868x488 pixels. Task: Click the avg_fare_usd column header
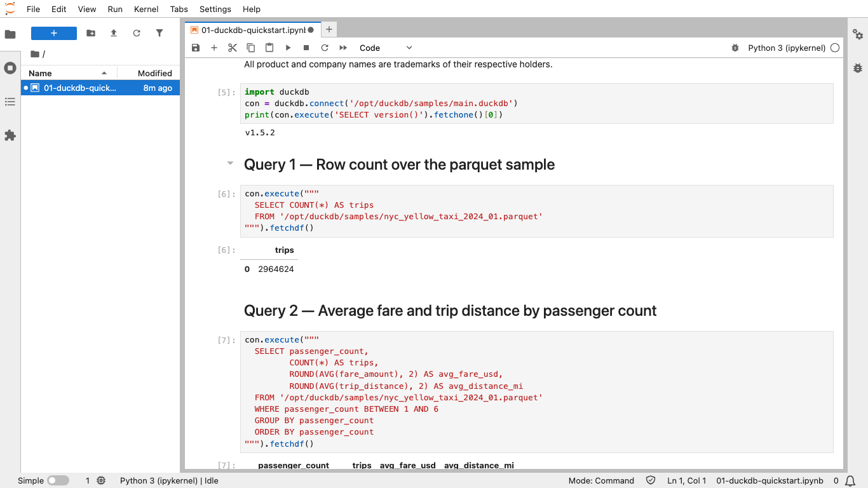(408, 466)
